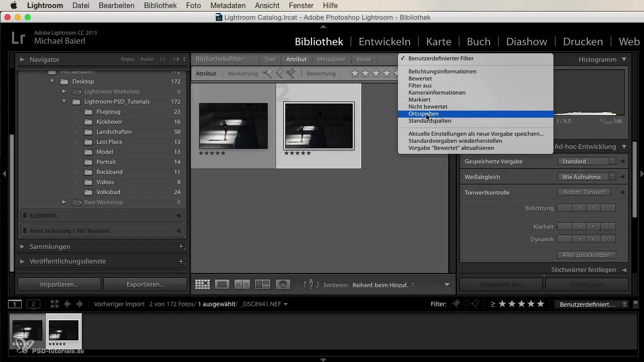Hide filmstrip using bottom edge arrow

(x=323, y=359)
